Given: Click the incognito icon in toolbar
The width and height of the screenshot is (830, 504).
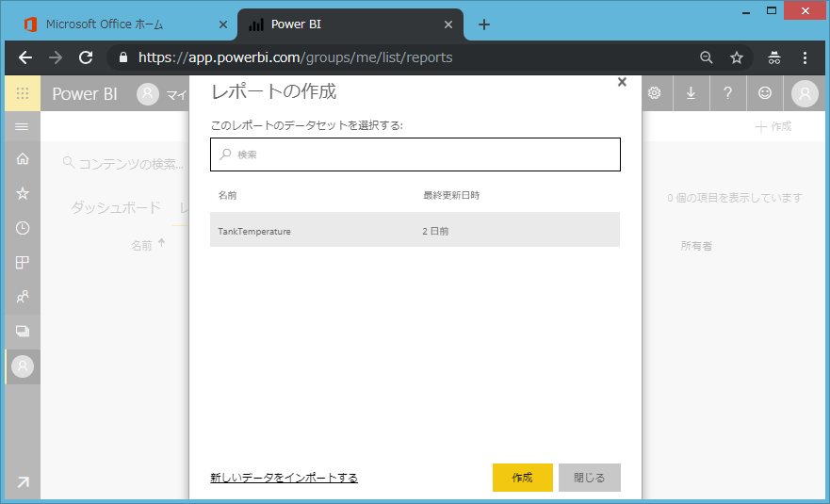Looking at the screenshot, I should [x=773, y=57].
